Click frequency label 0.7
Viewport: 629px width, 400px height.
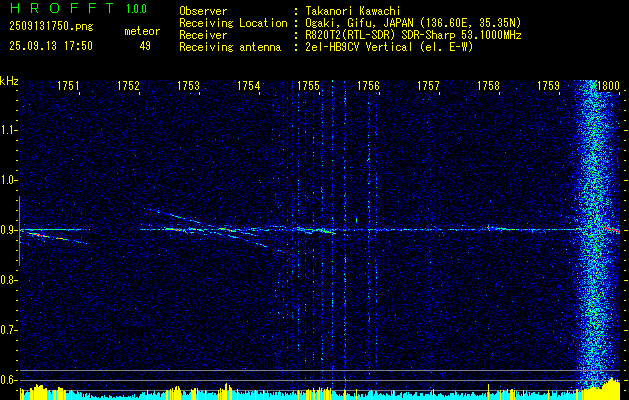pos(8,330)
